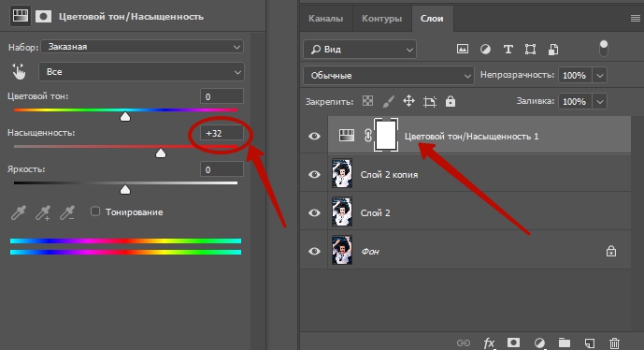Lock image pixels brush icon
This screenshot has width=644, height=350.
pyautogui.click(x=388, y=101)
